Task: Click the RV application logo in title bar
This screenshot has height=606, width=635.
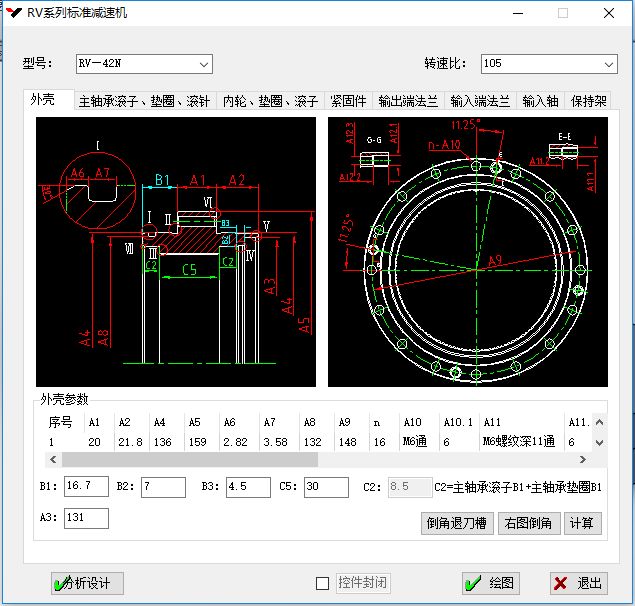Action: [x=14, y=13]
